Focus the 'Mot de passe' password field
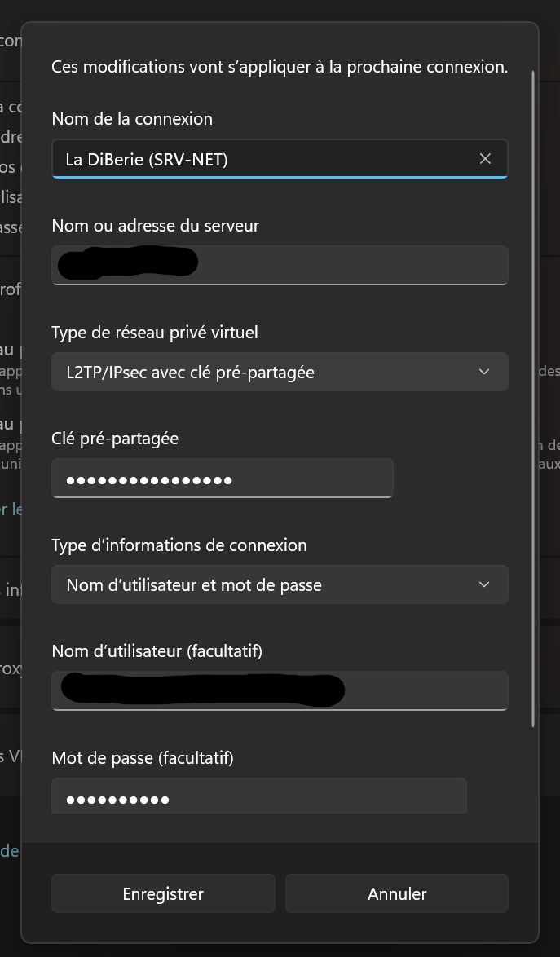This screenshot has width=560, height=957. pos(258,798)
